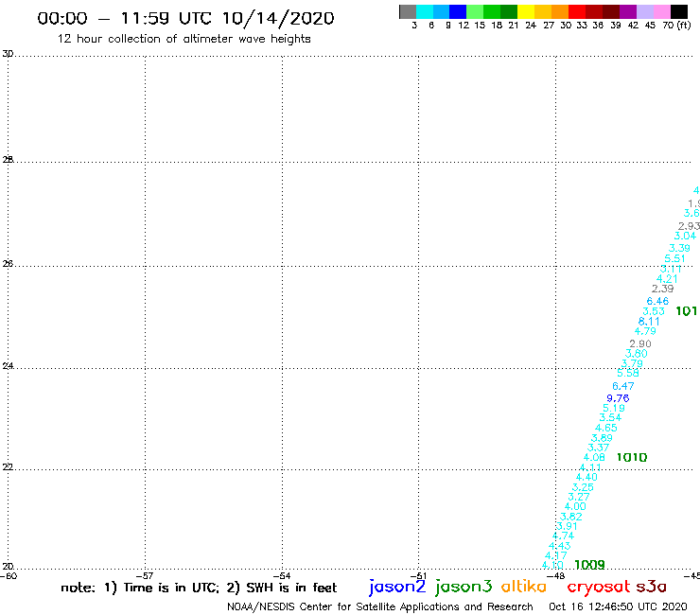Click the blue jason2 satellite label
The height and width of the screenshot is (615, 700).
click(x=397, y=587)
